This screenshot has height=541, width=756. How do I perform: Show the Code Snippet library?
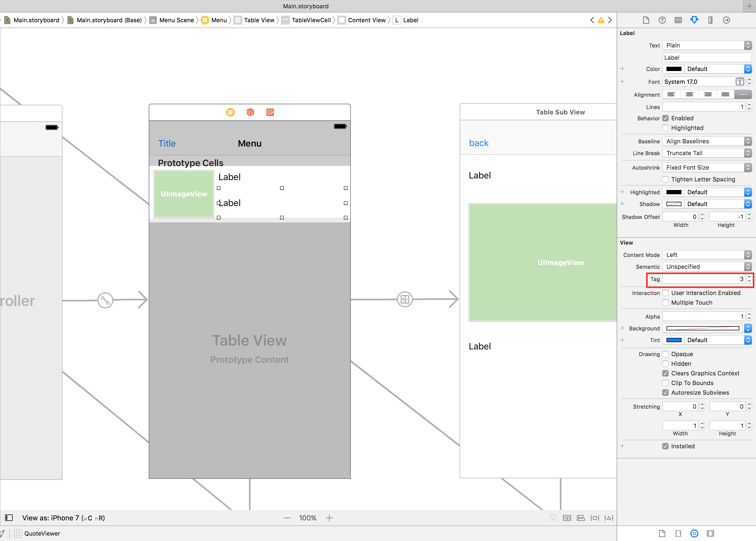[x=678, y=533]
